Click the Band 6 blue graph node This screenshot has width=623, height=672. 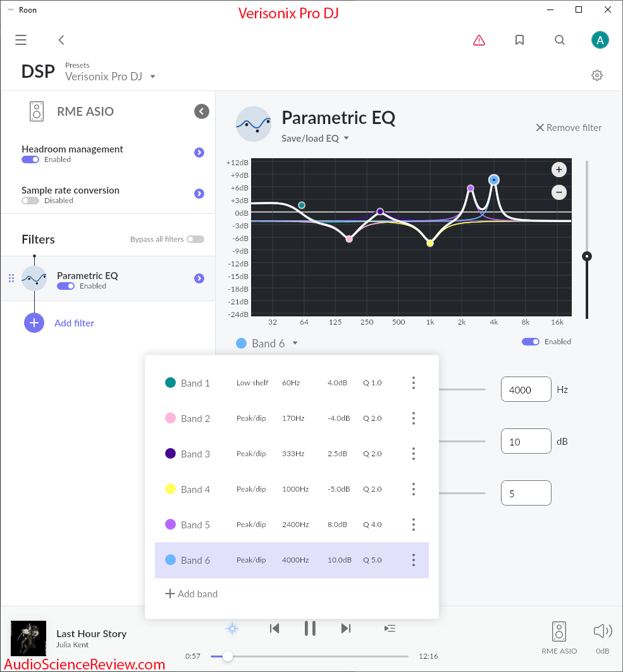pyautogui.click(x=493, y=180)
